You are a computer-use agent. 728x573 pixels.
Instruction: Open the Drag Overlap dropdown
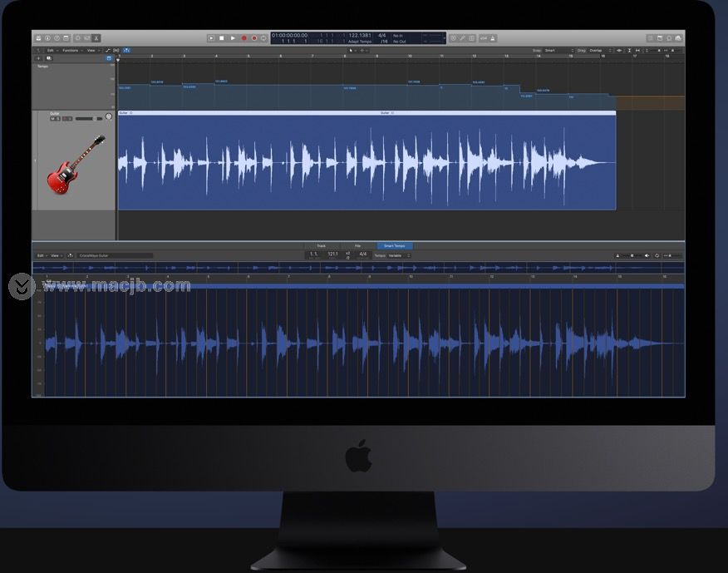[x=600, y=50]
